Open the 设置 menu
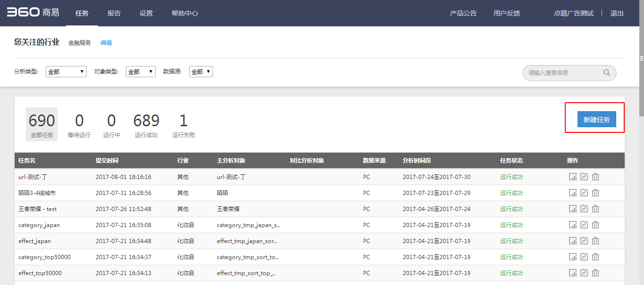 coord(146,13)
